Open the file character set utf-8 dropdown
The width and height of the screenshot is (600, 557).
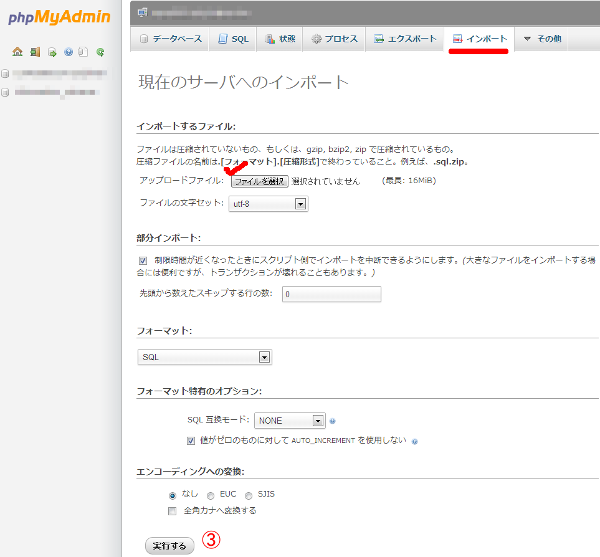coord(268,204)
